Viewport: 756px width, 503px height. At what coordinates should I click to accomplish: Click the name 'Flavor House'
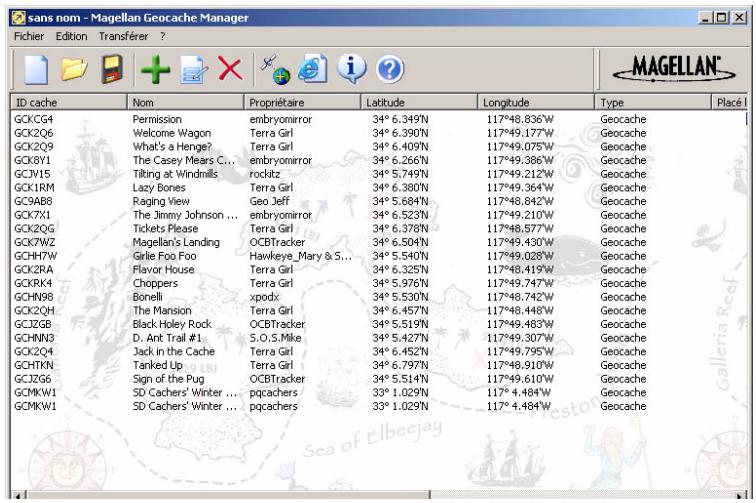point(163,269)
